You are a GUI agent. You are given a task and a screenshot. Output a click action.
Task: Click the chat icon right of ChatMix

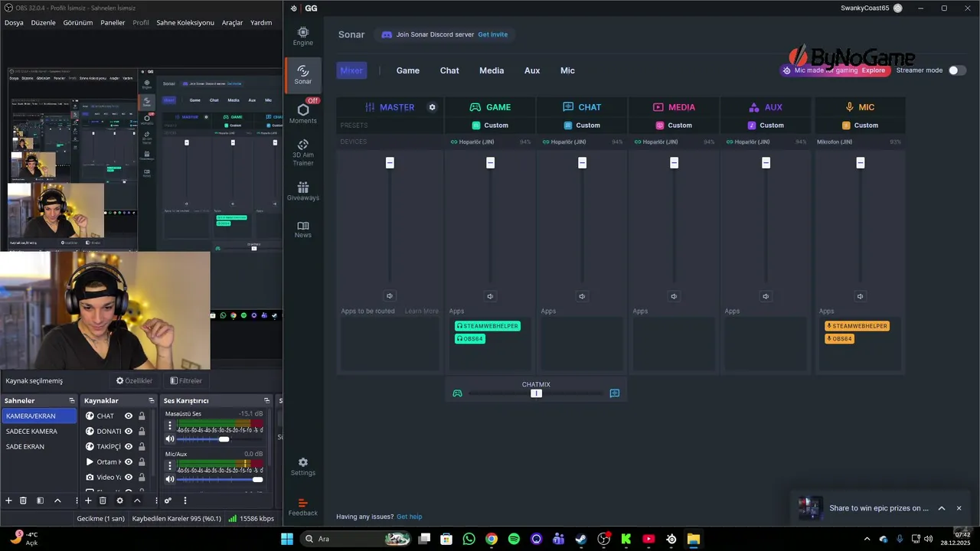614,393
